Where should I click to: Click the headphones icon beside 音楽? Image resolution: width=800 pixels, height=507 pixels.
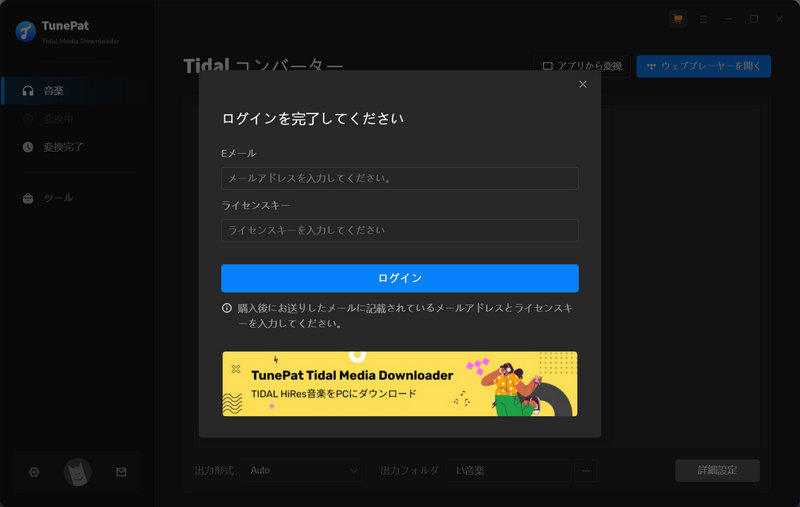click(28, 91)
